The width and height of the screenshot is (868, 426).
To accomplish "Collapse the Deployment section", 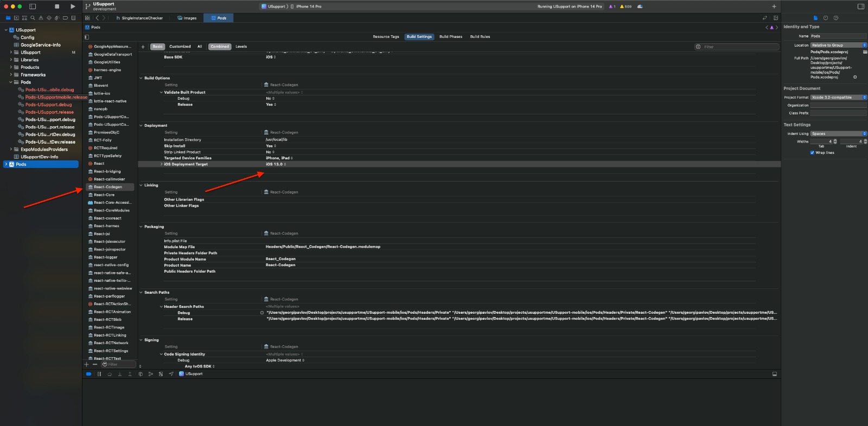I will pos(141,125).
